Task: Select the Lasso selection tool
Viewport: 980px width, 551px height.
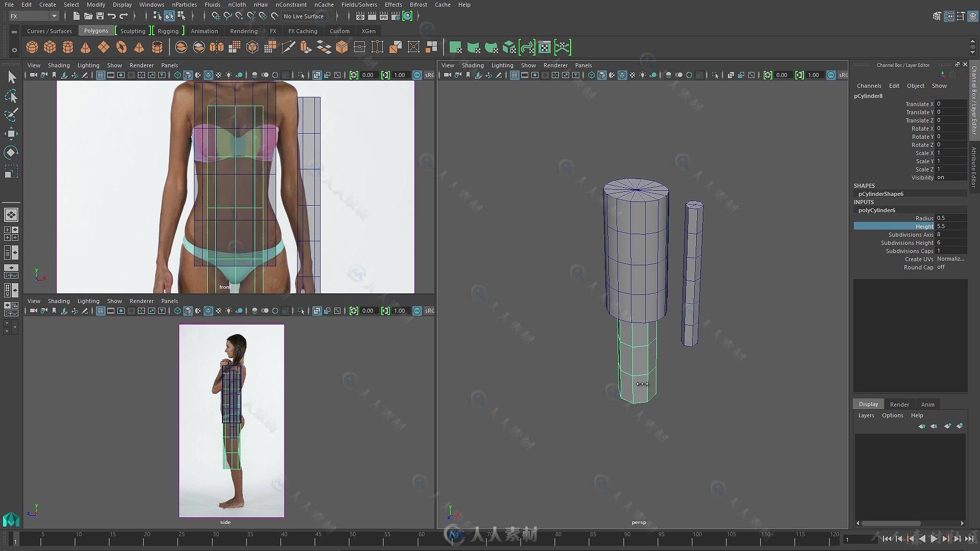Action: [x=10, y=95]
